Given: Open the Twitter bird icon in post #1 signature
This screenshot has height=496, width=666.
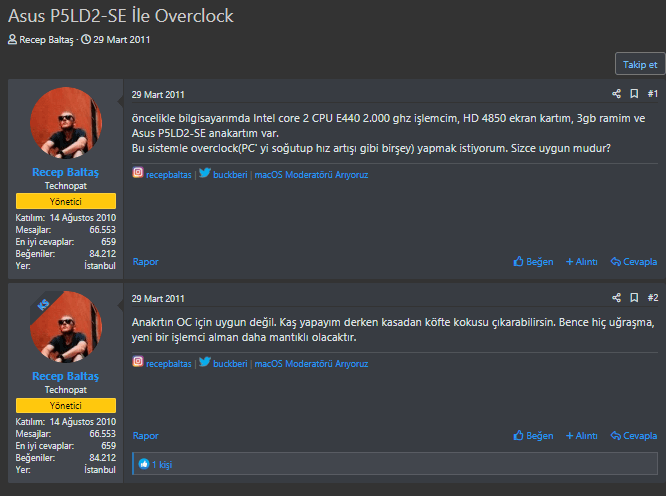Looking at the screenshot, I should [x=205, y=173].
